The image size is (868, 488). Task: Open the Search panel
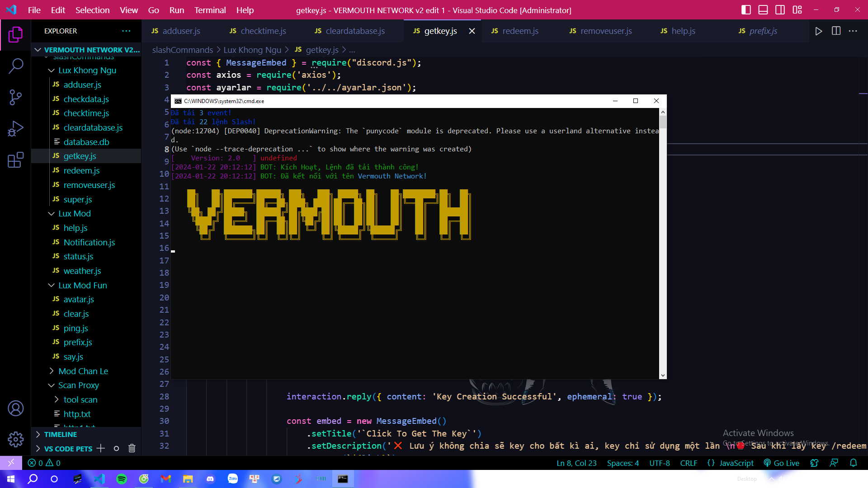pos(16,66)
